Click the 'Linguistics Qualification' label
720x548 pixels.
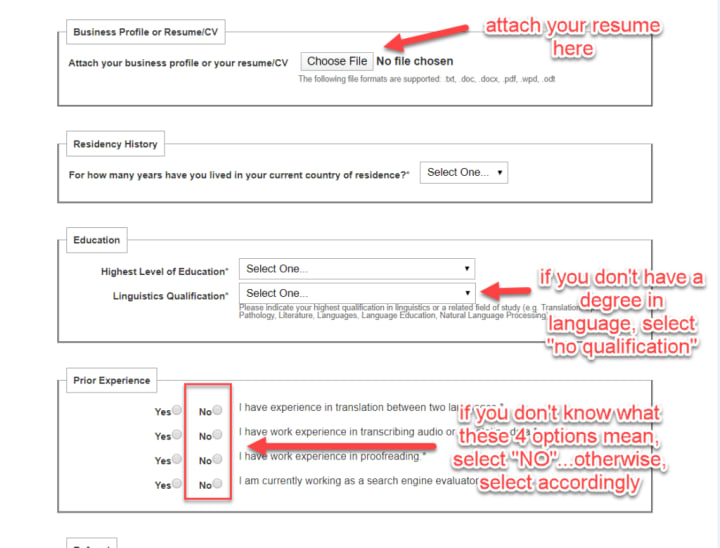[x=170, y=296]
